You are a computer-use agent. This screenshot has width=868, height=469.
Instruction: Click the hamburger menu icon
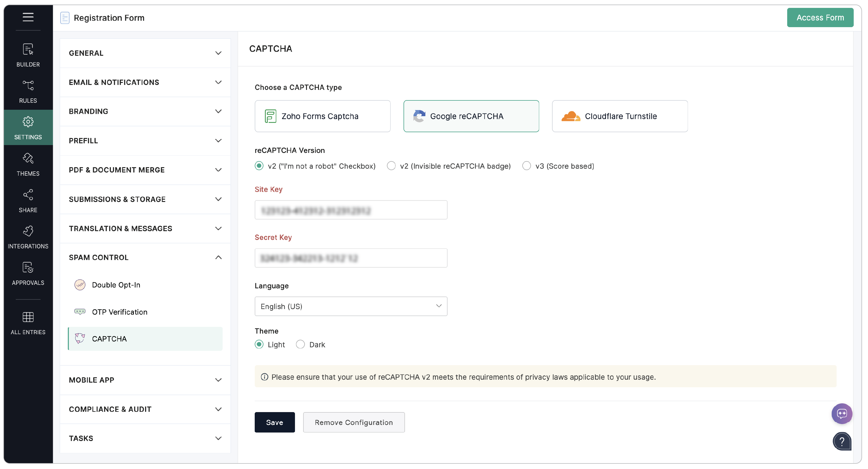(x=28, y=17)
